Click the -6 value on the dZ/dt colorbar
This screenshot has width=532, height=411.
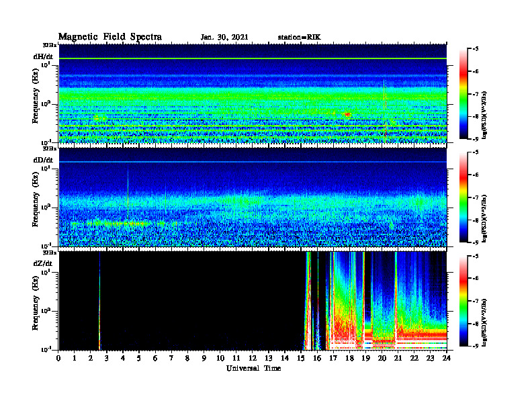[x=475, y=278]
